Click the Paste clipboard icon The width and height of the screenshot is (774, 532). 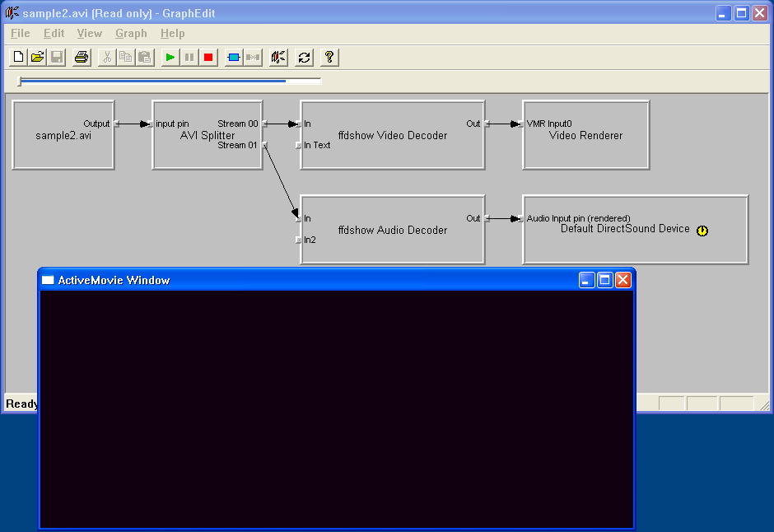point(145,58)
